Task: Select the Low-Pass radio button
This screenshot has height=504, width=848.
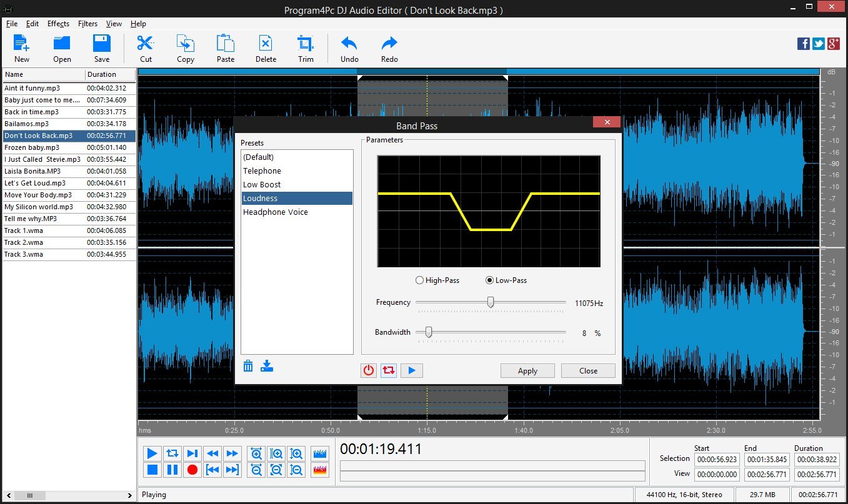Action: [x=489, y=280]
